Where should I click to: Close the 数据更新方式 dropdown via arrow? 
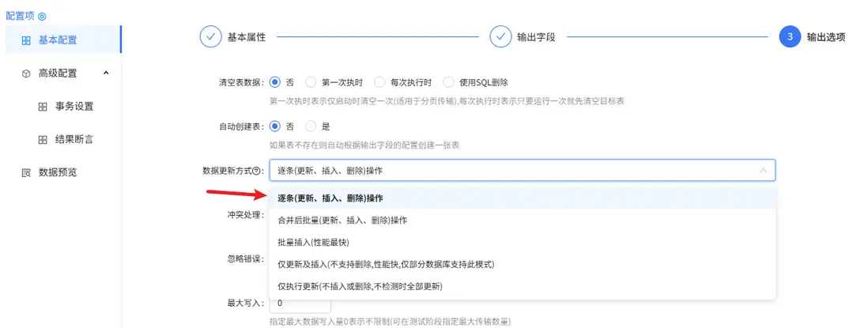click(763, 171)
